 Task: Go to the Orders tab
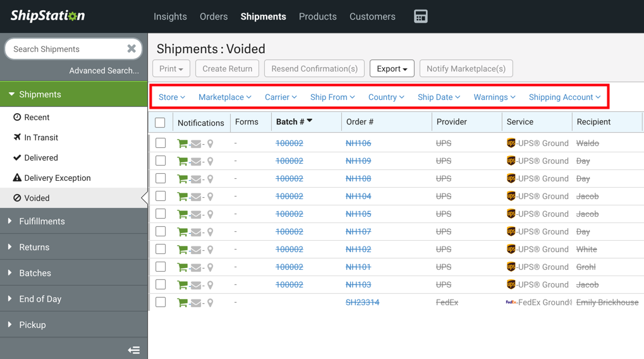pyautogui.click(x=214, y=16)
